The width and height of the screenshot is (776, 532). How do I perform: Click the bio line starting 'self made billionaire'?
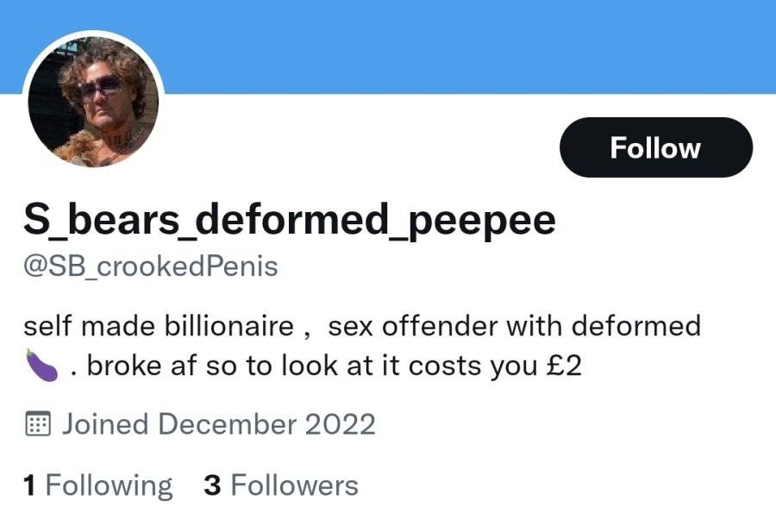pos(362,326)
